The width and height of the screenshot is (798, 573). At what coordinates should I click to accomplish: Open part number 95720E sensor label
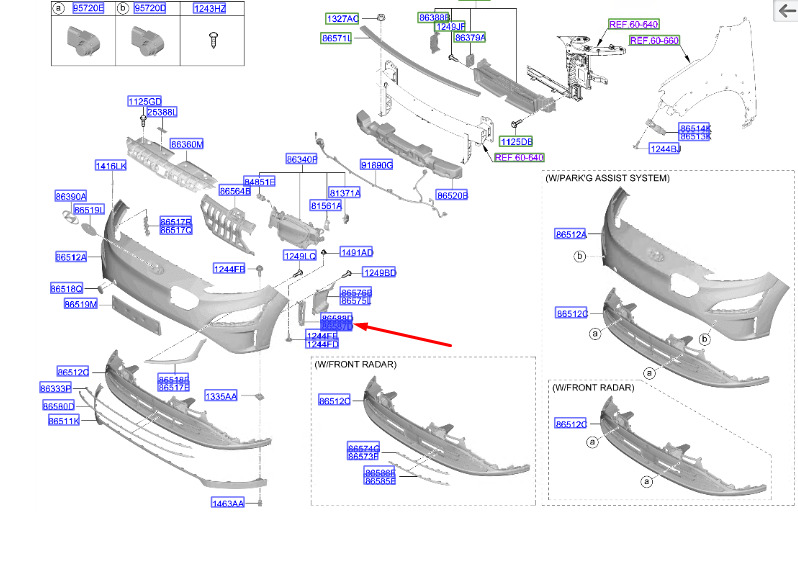88,8
